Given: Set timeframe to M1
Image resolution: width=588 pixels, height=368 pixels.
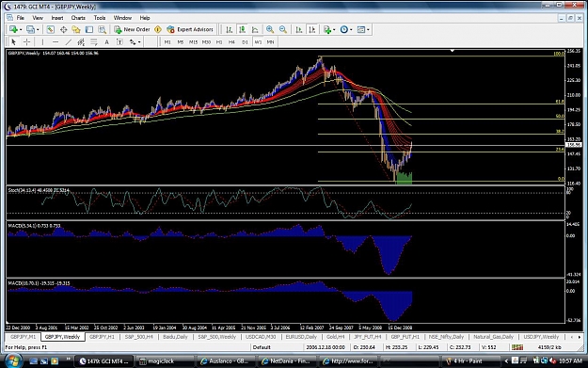Looking at the screenshot, I should click(167, 42).
